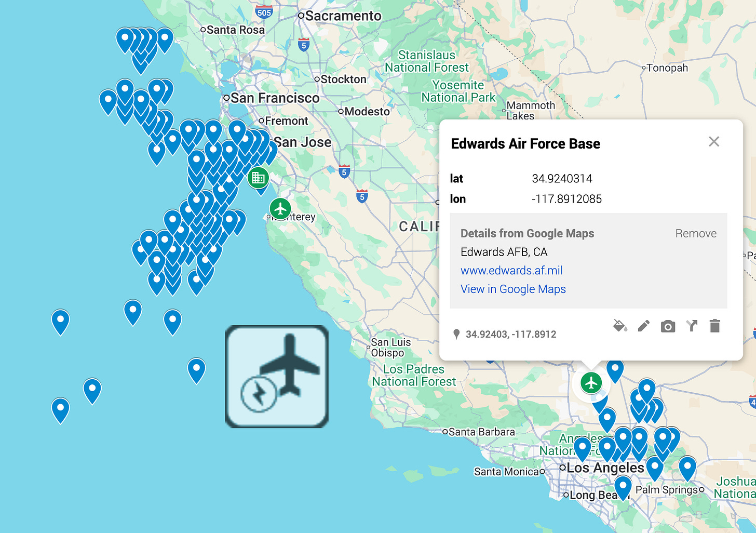Click the Stockton city label
This screenshot has width=756, height=533.
(343, 79)
